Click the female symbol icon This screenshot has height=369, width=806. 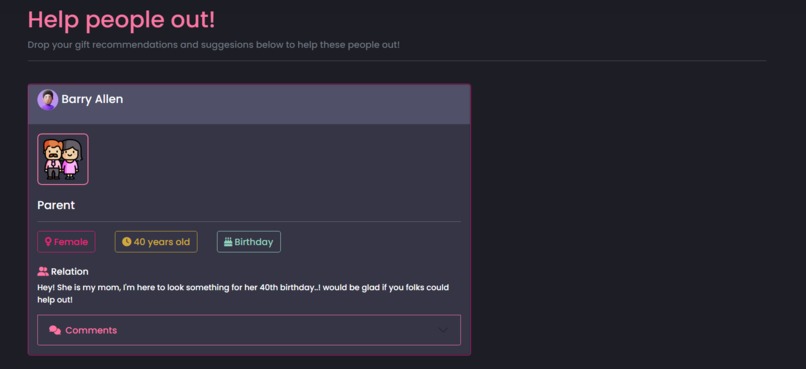(x=48, y=242)
